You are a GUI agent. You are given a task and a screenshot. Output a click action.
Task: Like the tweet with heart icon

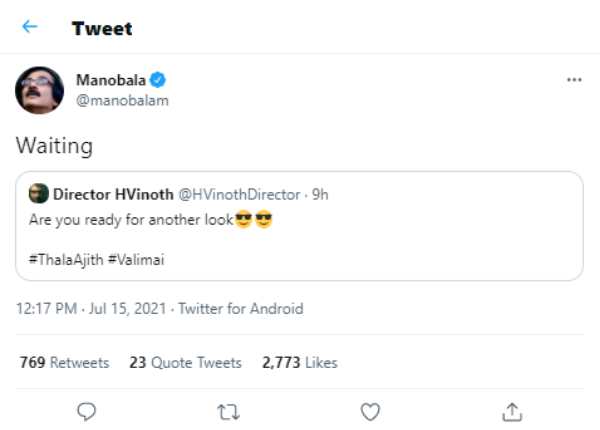370,411
